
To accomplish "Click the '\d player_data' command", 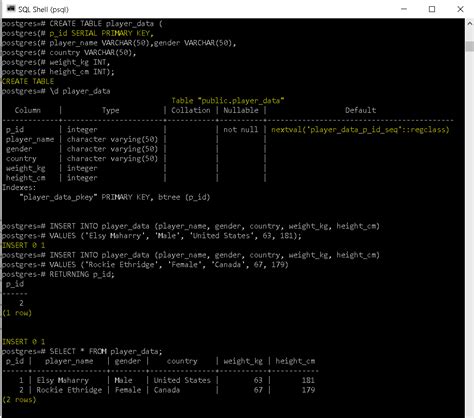I will (80, 91).
